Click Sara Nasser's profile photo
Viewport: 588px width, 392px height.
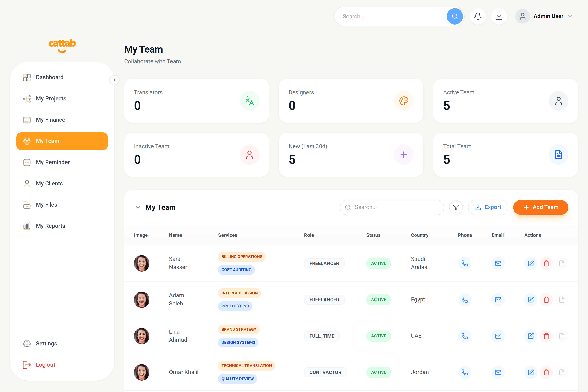point(141,263)
